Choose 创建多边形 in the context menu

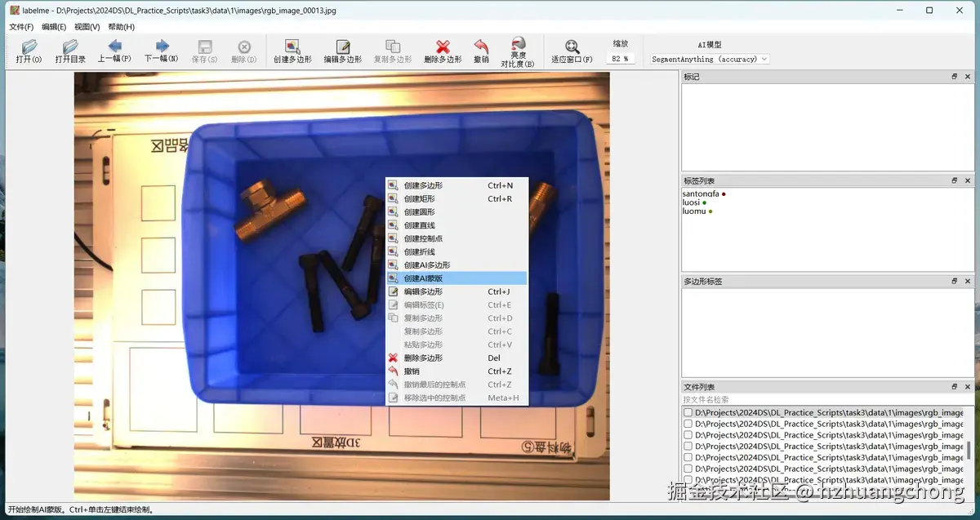pyautogui.click(x=457, y=185)
